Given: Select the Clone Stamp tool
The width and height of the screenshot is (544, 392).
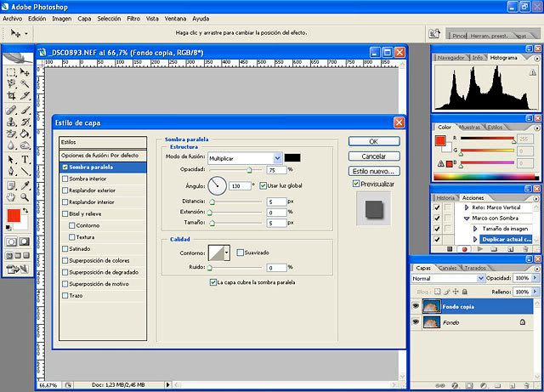Looking at the screenshot, I should [11, 122].
